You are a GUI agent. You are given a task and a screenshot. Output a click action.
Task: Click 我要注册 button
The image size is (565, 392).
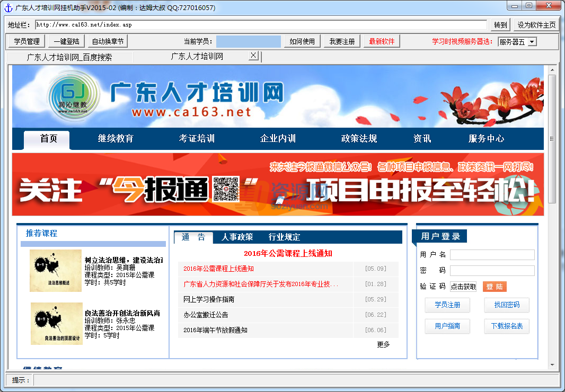click(x=342, y=41)
